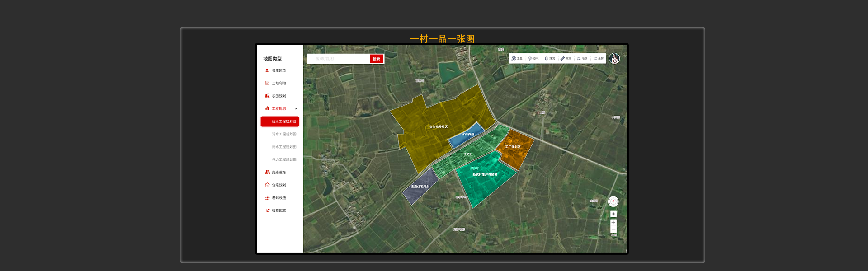Zoom in with the plus button

click(613, 223)
